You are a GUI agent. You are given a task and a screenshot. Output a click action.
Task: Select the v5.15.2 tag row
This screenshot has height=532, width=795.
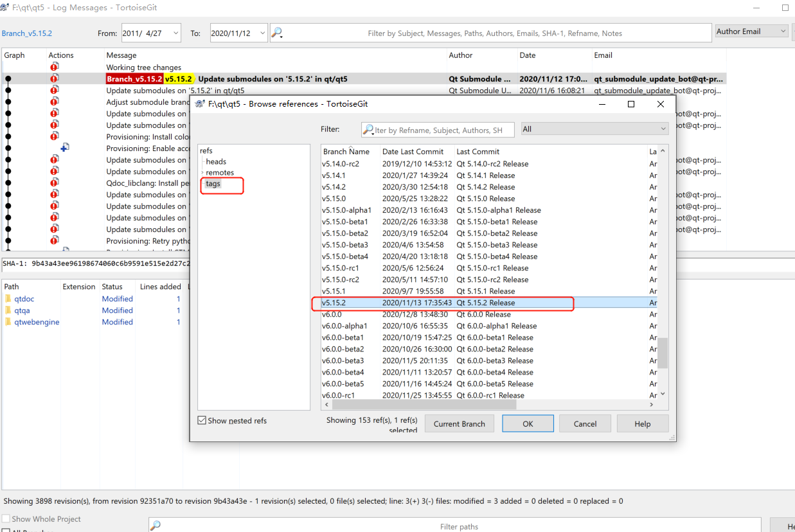coord(489,303)
